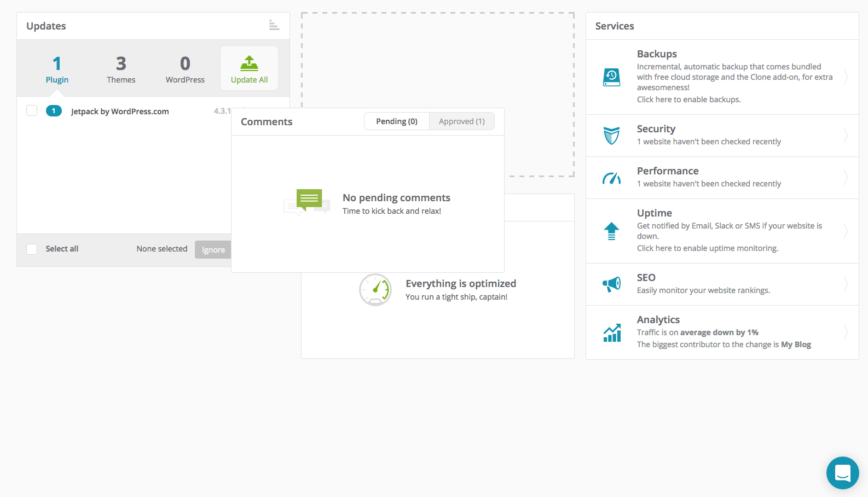
Task: Click the Uptime arrow icon
Action: pyautogui.click(x=611, y=231)
